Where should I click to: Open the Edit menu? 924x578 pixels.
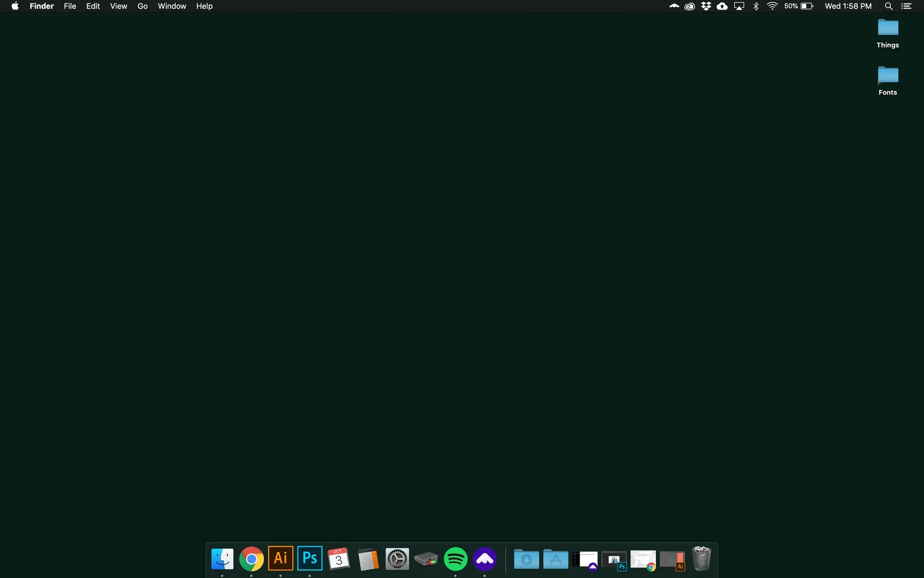click(93, 6)
